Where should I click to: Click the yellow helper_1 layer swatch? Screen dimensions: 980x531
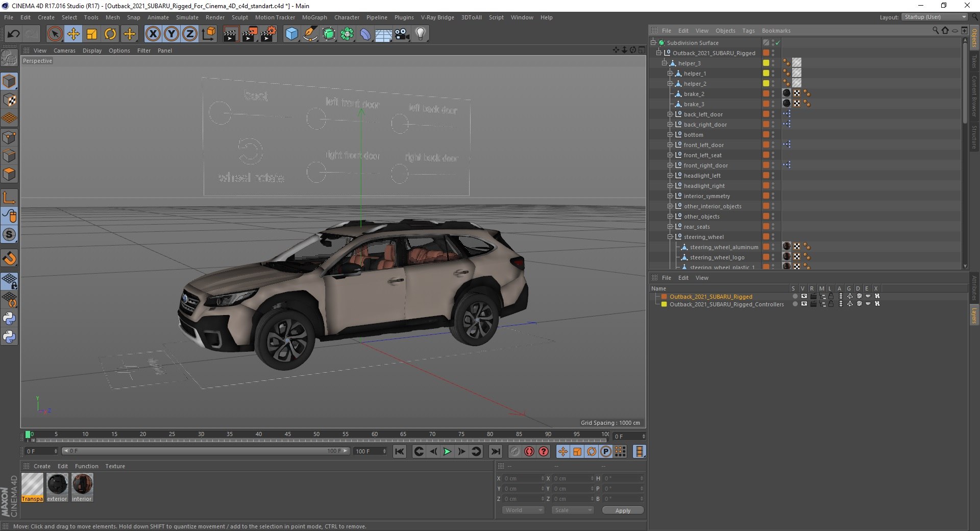[766, 74]
